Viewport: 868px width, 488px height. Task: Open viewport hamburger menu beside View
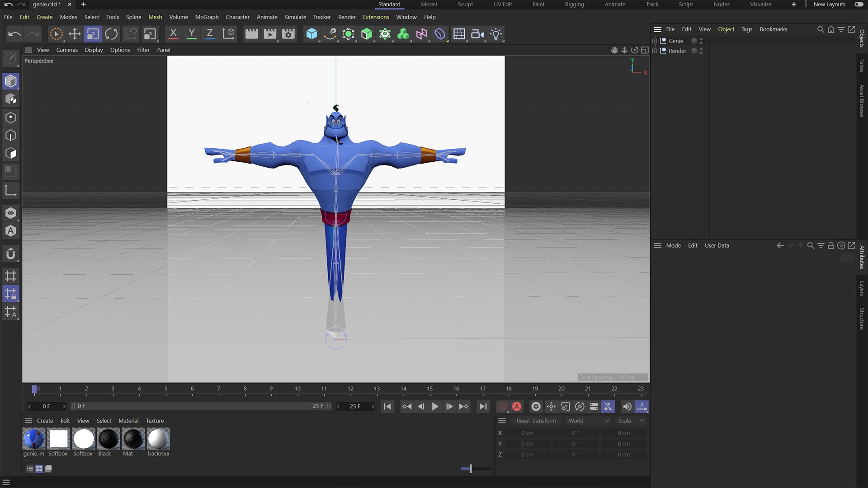28,50
